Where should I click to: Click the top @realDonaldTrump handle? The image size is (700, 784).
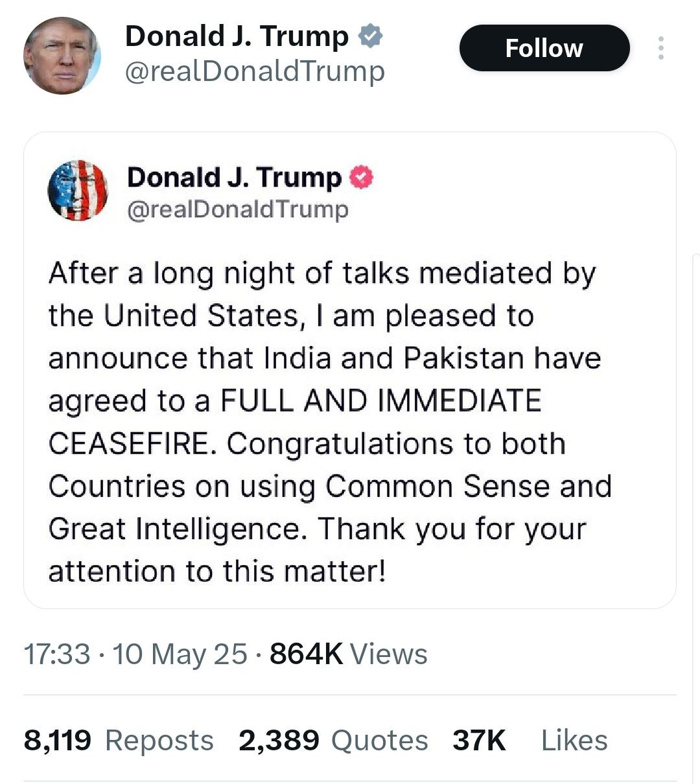(x=254, y=71)
